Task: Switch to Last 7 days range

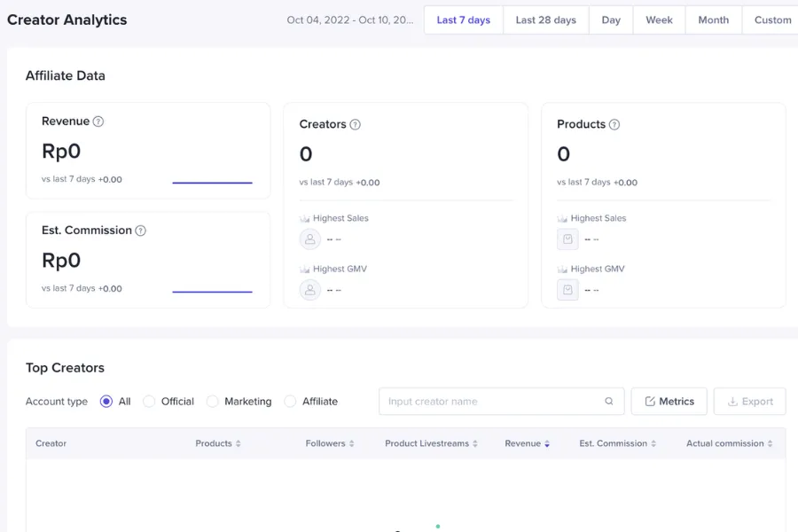Action: click(x=463, y=20)
